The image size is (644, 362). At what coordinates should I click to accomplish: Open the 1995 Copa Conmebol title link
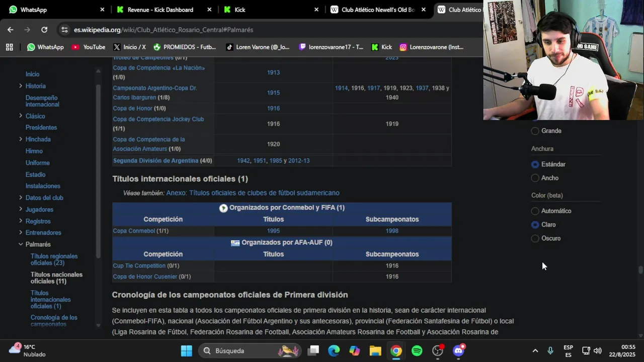pos(273,231)
